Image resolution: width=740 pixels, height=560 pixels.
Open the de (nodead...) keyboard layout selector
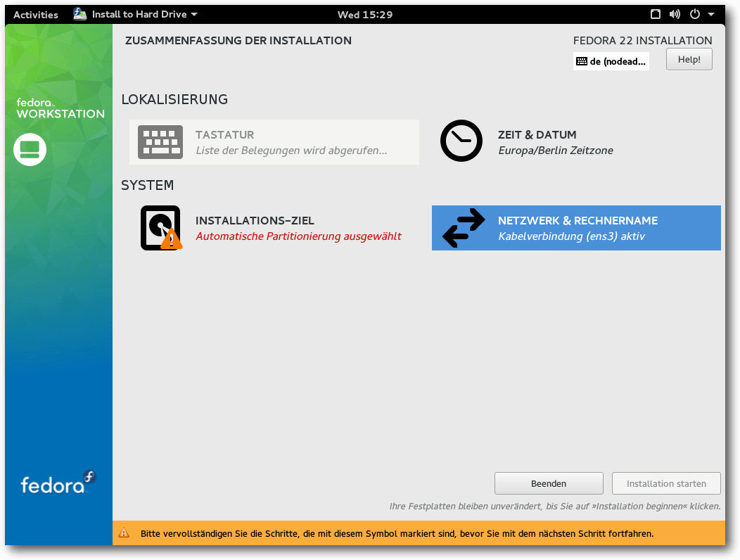(x=611, y=61)
